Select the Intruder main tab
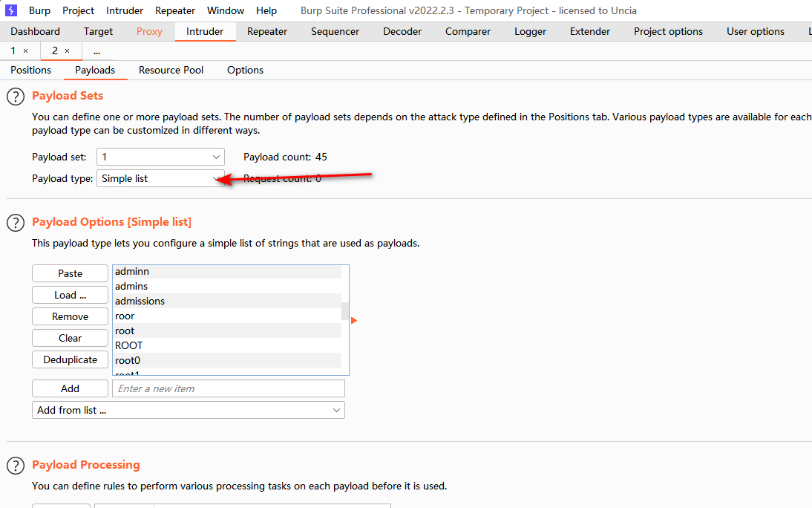This screenshot has height=508, width=812. point(205,31)
